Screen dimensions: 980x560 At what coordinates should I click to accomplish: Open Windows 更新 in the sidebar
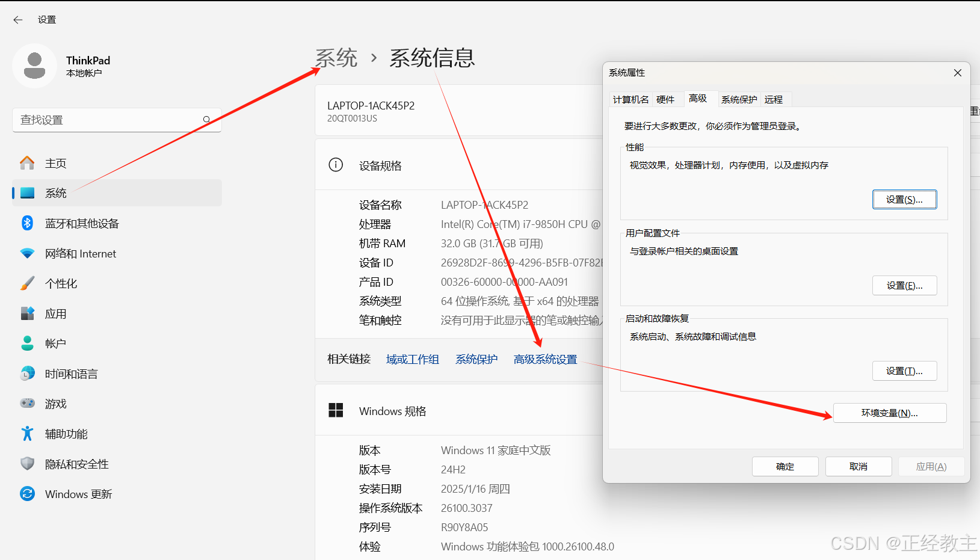(x=117, y=494)
